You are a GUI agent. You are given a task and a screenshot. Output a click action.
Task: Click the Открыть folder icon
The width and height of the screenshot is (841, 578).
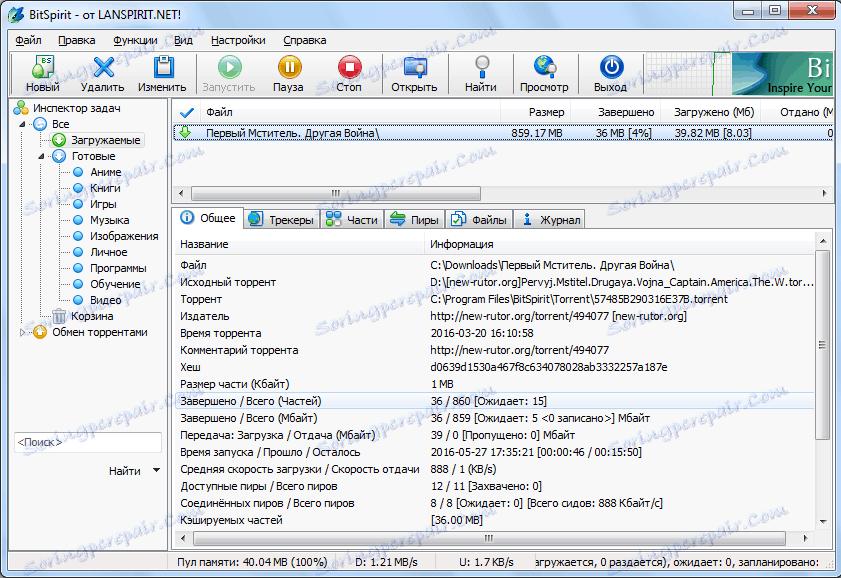pos(415,68)
